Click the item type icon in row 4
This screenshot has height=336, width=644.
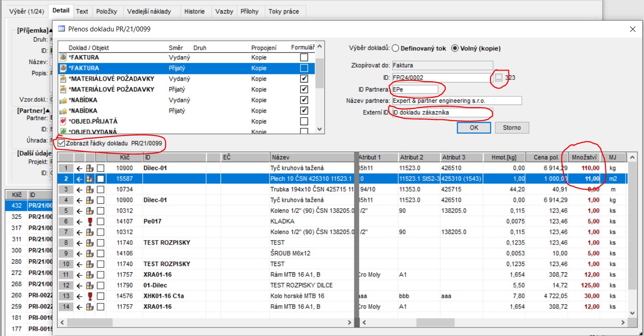point(90,200)
